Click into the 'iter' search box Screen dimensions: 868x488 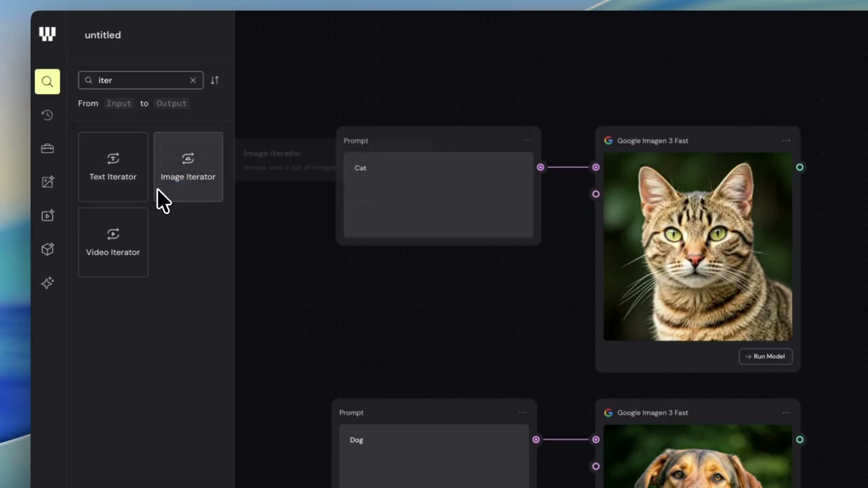click(x=140, y=80)
